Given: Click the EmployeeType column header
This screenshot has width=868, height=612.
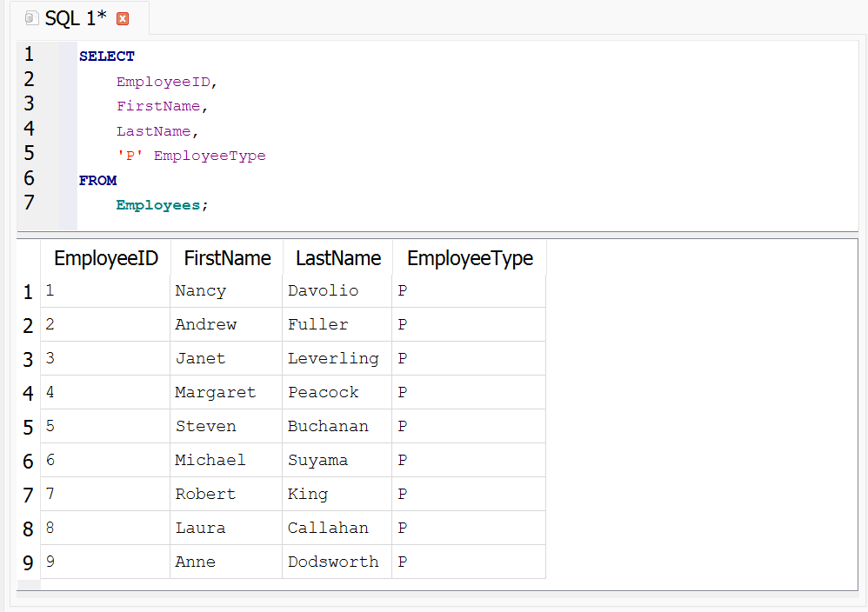Looking at the screenshot, I should coord(470,258).
